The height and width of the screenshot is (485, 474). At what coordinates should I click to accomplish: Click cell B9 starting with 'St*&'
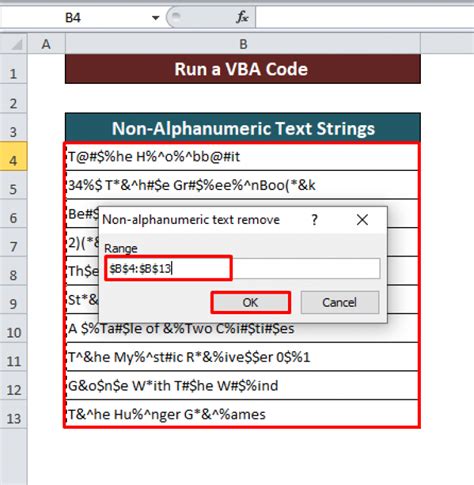point(82,300)
